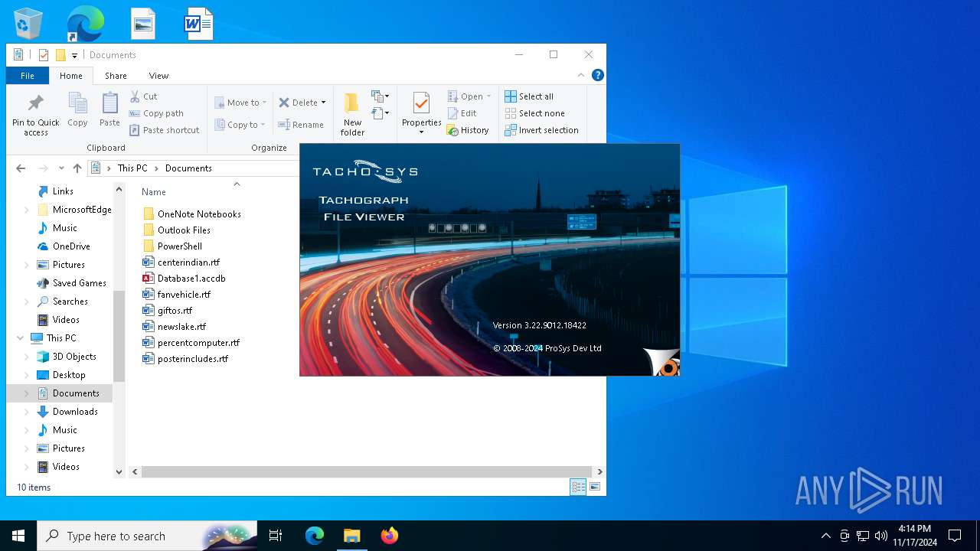The width and height of the screenshot is (980, 551).
Task: Open Task View on taskbar
Action: 276,536
